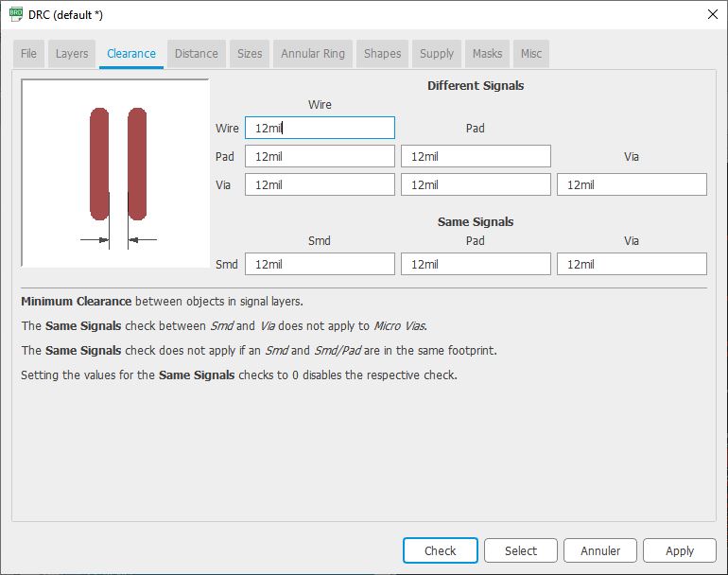728x575 pixels.
Task: Click the Pad-to-Pad clearance field
Action: coord(476,156)
